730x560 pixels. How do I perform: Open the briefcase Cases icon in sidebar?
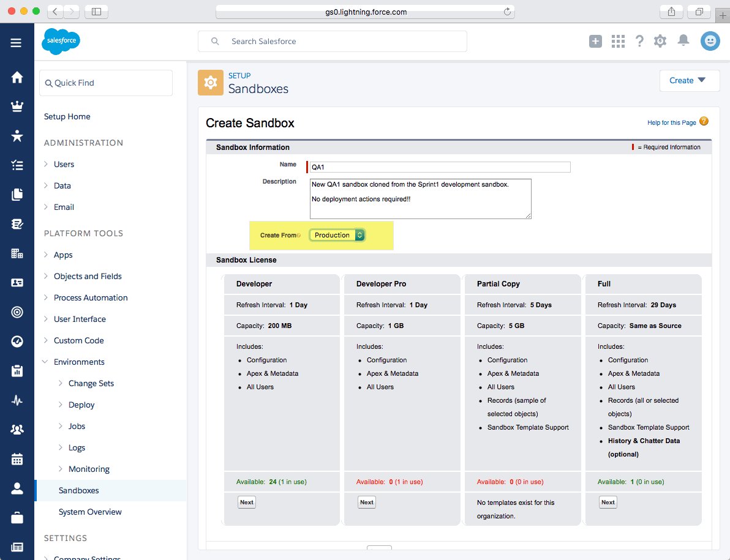(17, 518)
